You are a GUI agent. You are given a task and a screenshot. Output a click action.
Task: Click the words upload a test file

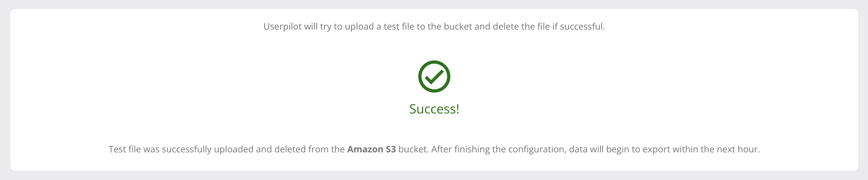click(379, 27)
